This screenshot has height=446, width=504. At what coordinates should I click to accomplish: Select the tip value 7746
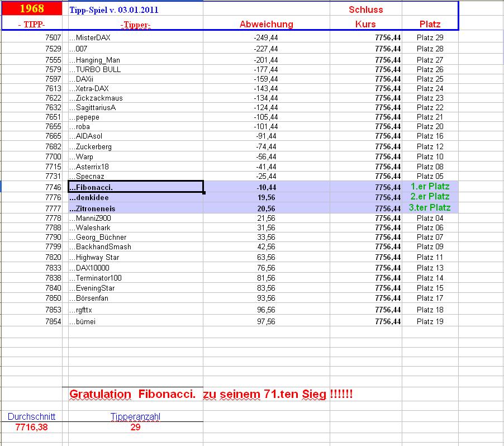[53, 187]
